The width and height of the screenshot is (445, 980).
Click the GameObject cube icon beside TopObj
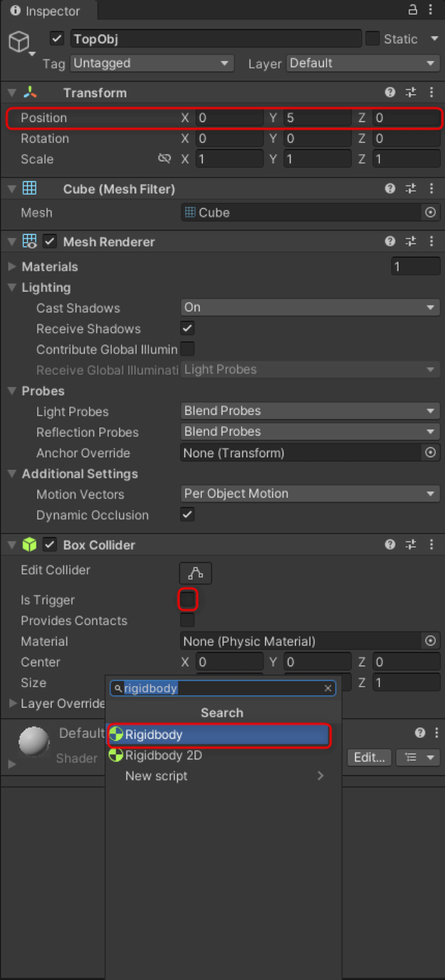click(19, 41)
